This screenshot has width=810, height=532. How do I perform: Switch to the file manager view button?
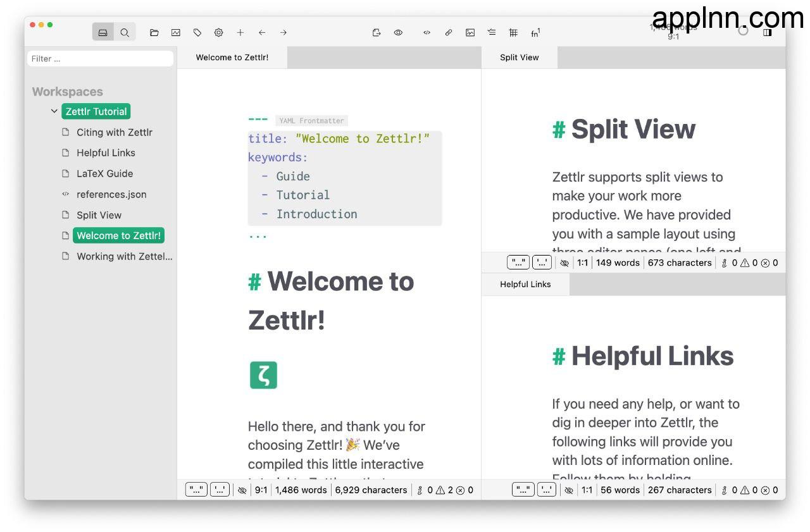(103, 32)
